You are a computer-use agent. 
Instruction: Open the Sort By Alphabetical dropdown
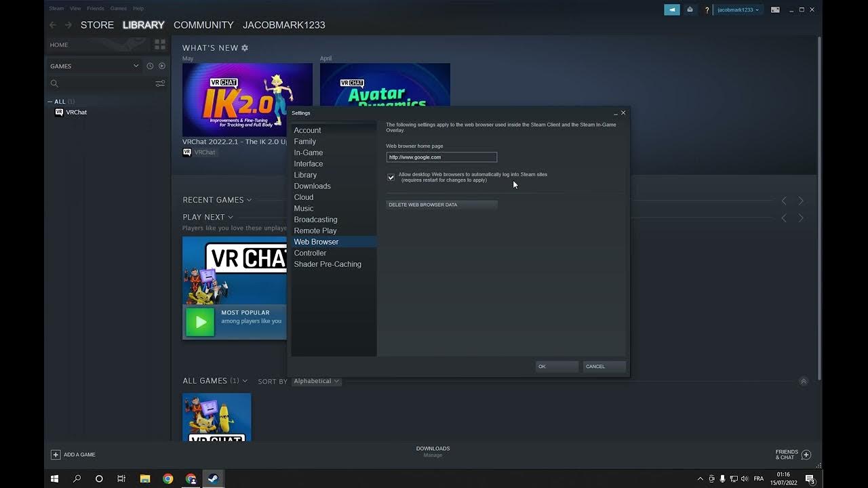click(316, 382)
